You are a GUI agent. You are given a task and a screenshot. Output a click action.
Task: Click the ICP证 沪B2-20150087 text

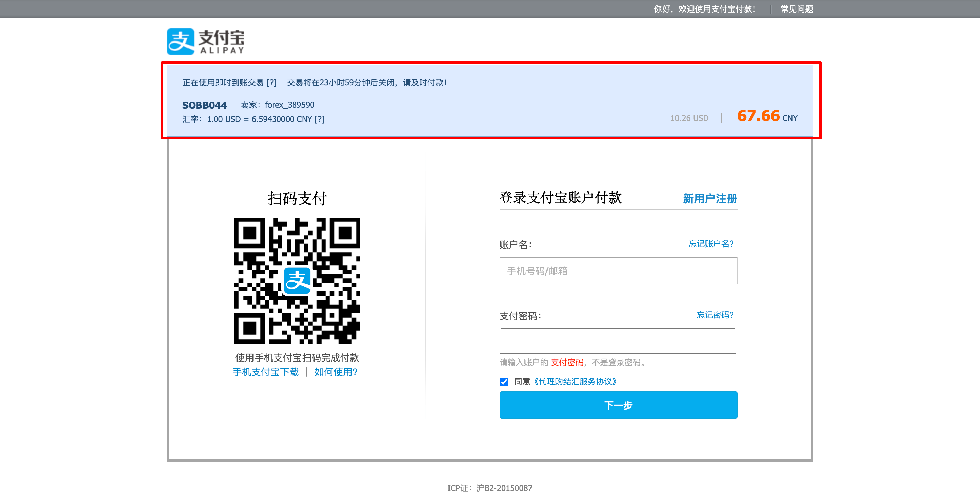tap(490, 488)
